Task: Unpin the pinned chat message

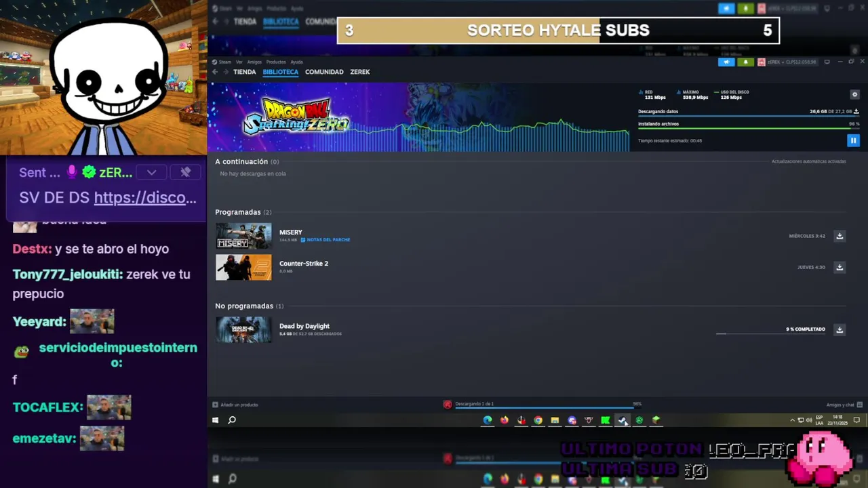Action: 185,172
